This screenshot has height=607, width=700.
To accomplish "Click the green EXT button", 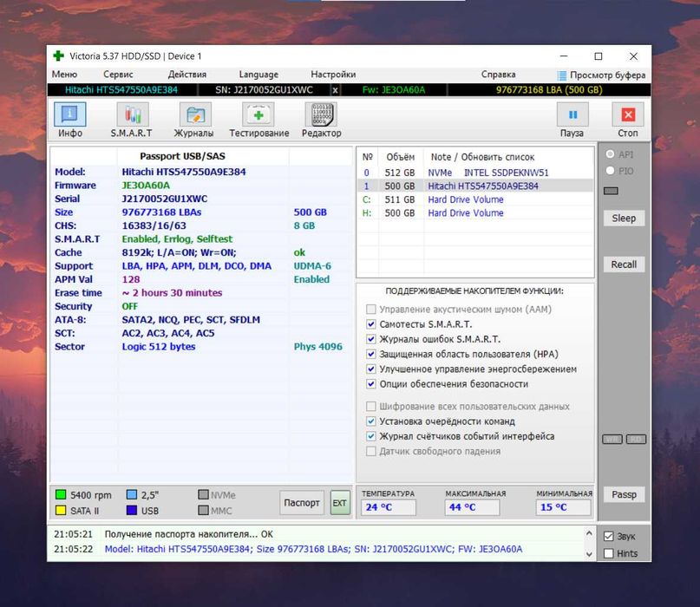I will 340,503.
